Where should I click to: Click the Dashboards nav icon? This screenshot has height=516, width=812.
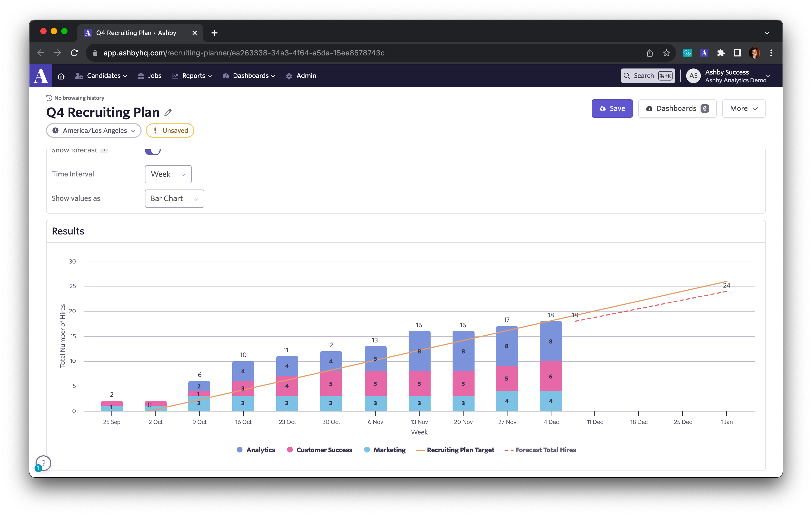[226, 76]
